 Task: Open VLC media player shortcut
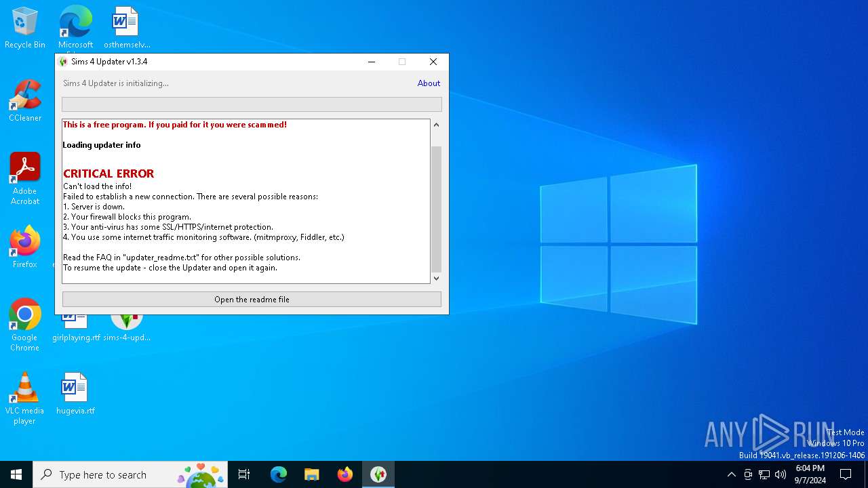(x=25, y=398)
